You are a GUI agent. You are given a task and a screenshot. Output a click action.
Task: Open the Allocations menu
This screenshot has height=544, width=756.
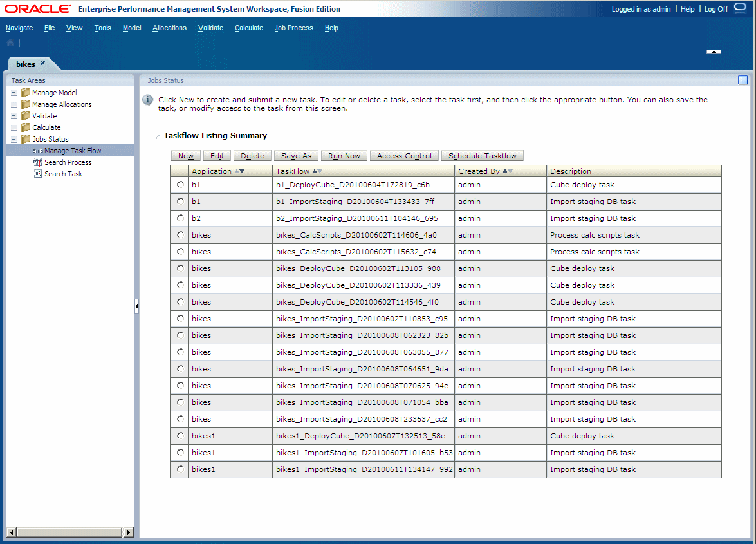tap(169, 28)
